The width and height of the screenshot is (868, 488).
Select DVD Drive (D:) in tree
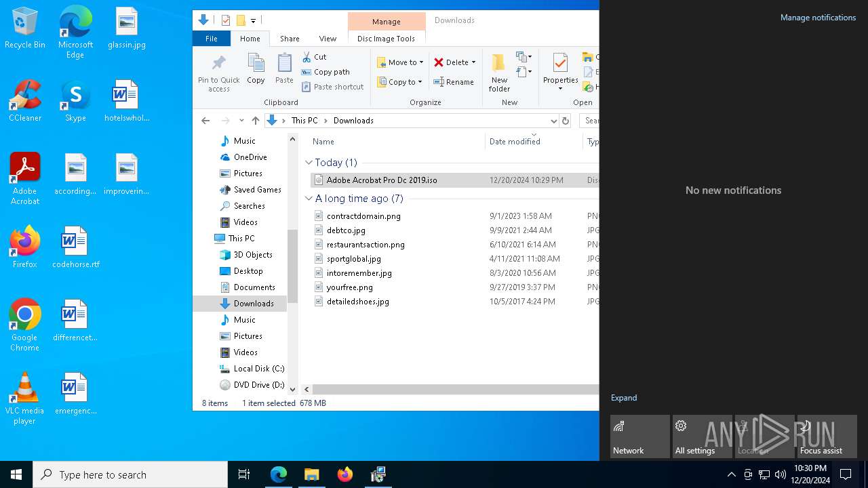pos(251,385)
